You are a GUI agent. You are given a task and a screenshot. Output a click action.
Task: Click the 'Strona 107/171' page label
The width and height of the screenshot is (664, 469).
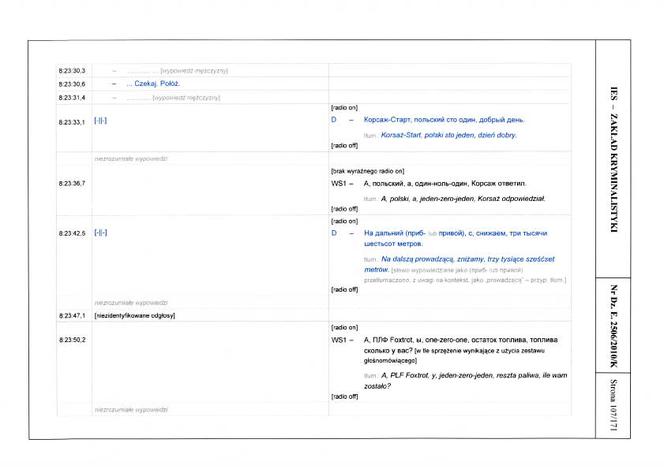[614, 405]
